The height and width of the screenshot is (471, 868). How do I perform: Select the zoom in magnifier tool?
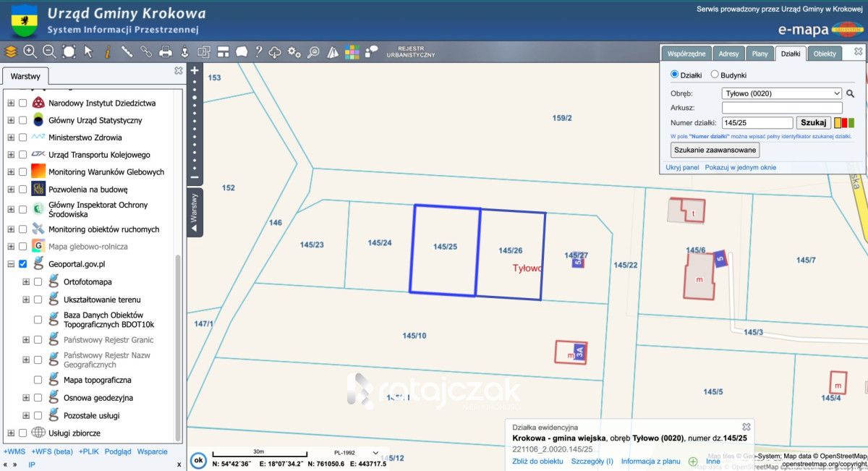[x=30, y=51]
